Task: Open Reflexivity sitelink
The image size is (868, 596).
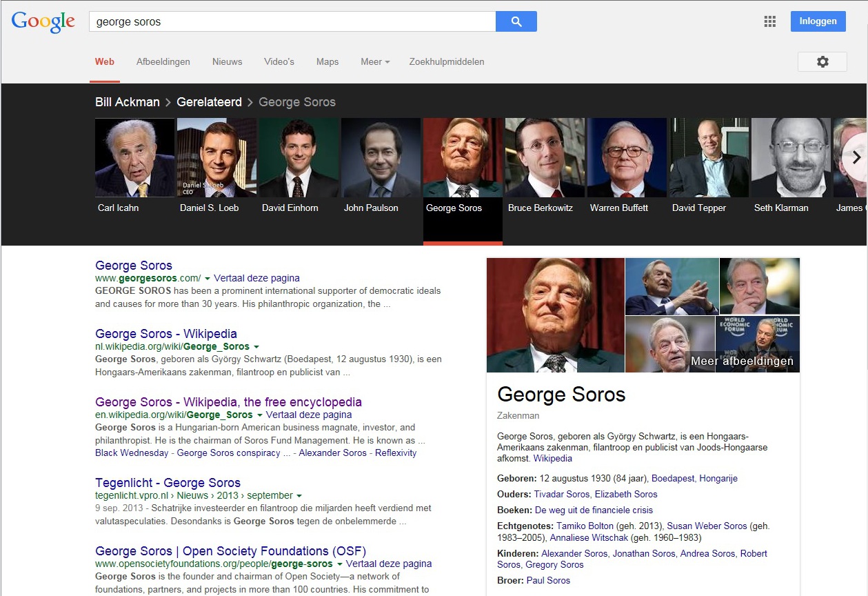Action: (396, 453)
